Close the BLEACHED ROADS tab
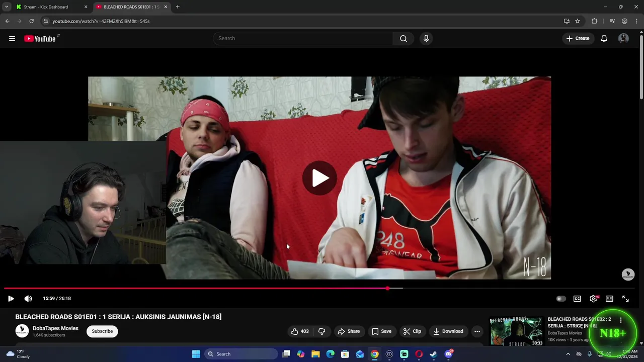644x362 pixels. click(166, 7)
